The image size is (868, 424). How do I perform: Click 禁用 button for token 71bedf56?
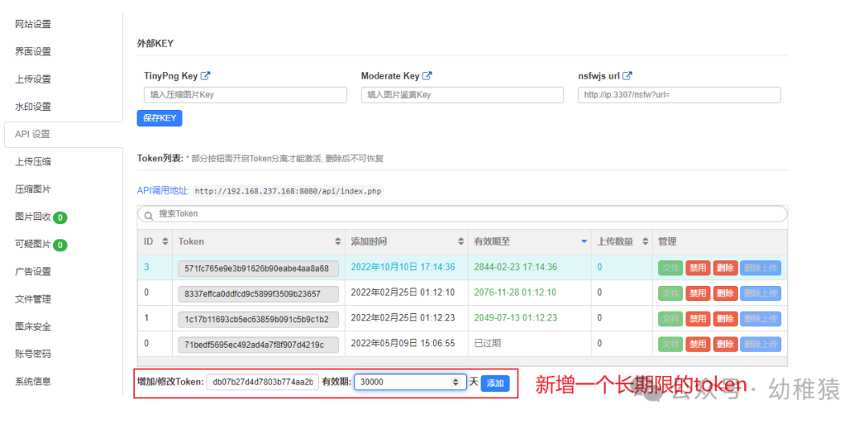[698, 344]
